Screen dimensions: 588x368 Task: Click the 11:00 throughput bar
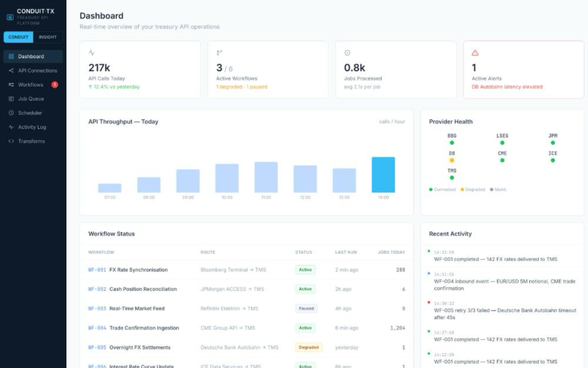[x=266, y=177]
